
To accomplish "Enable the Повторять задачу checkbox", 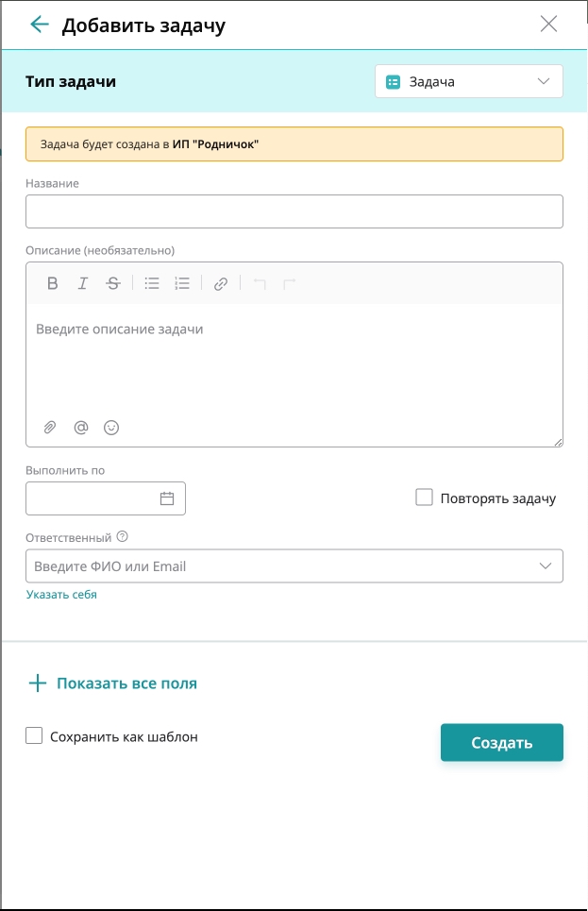I will tap(424, 498).
